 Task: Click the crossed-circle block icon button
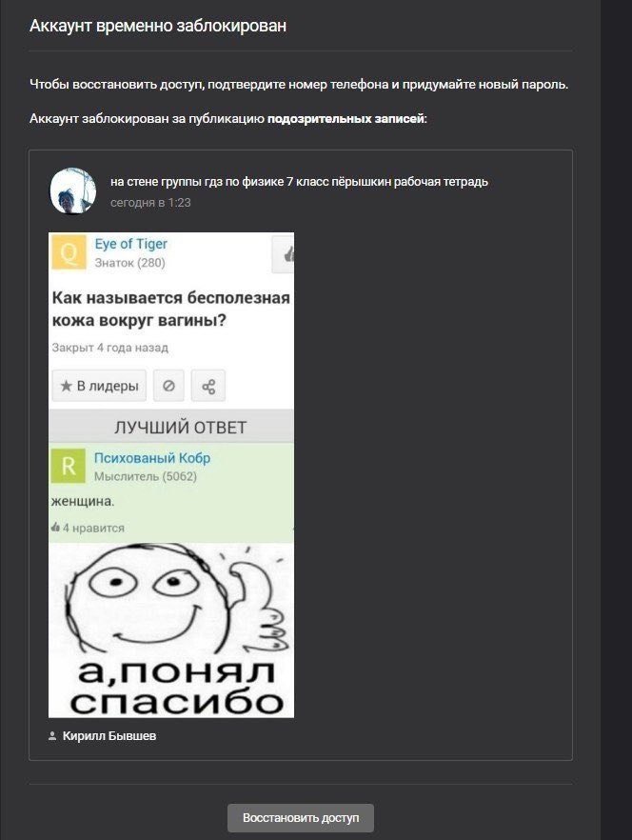[x=168, y=386]
